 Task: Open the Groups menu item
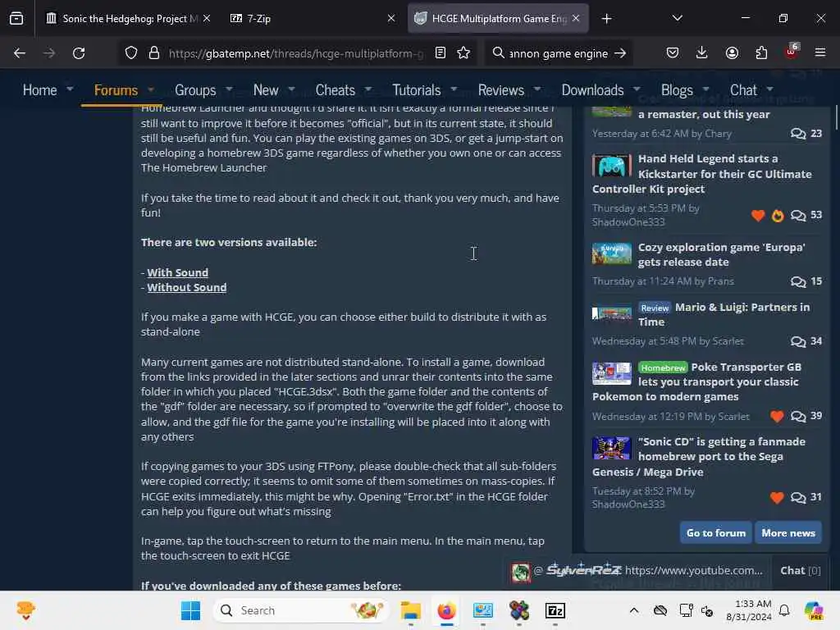pyautogui.click(x=195, y=90)
